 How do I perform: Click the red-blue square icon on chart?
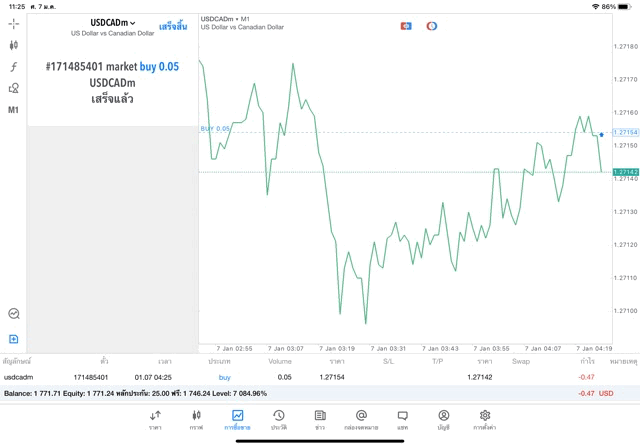[406, 26]
